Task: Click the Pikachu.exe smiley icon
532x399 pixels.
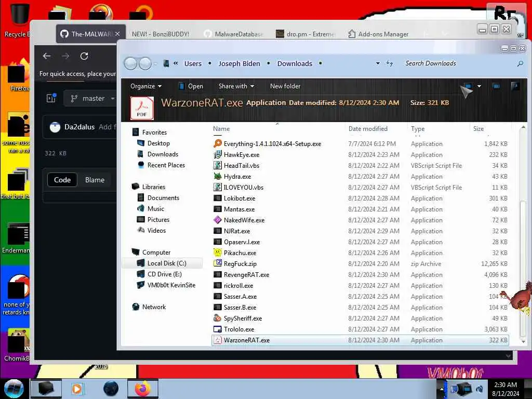Action: pyautogui.click(x=218, y=252)
